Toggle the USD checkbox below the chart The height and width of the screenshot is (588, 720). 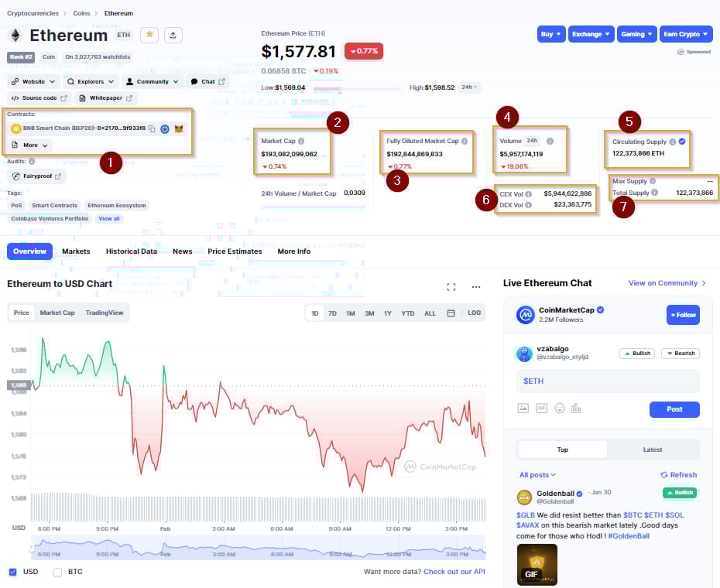click(13, 572)
